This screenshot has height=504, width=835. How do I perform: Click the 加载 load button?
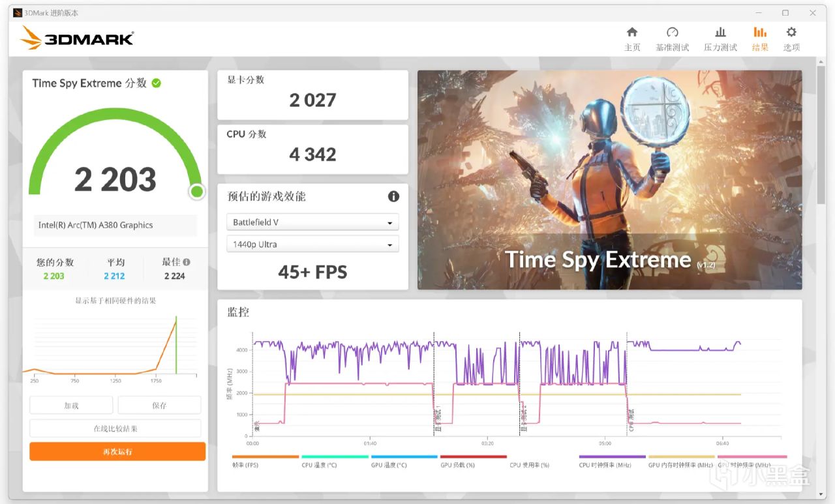click(71, 406)
